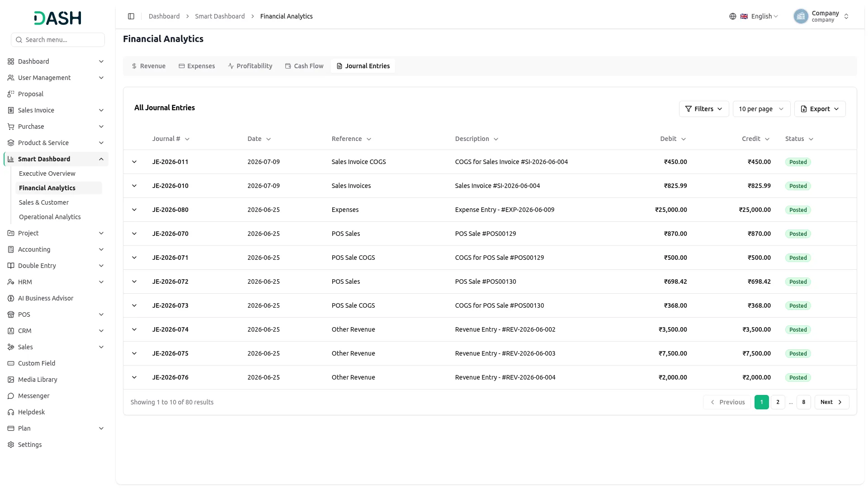Click the Messenger chat icon
The width and height of the screenshot is (868, 488).
coord(11,396)
